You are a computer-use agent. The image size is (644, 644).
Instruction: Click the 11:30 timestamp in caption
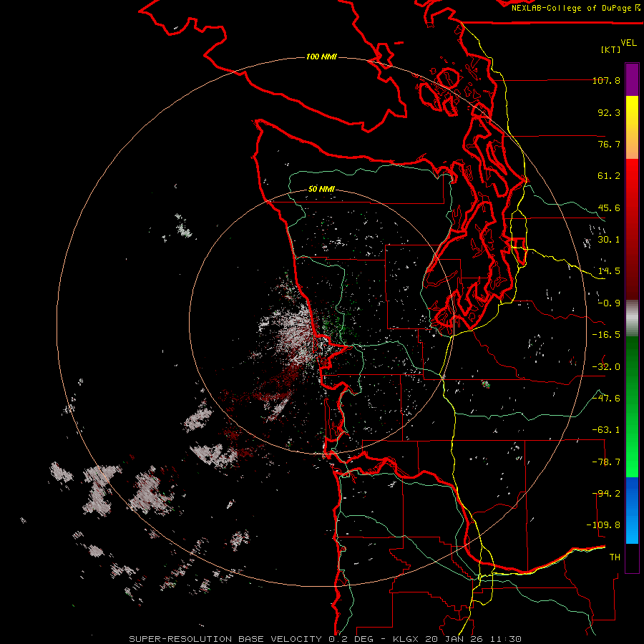[x=506, y=639]
